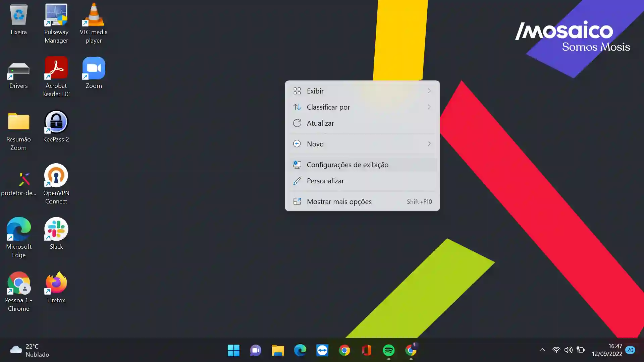Viewport: 644px width, 362px height.
Task: Select the protetor-de... desktop file
Action: coord(18,184)
